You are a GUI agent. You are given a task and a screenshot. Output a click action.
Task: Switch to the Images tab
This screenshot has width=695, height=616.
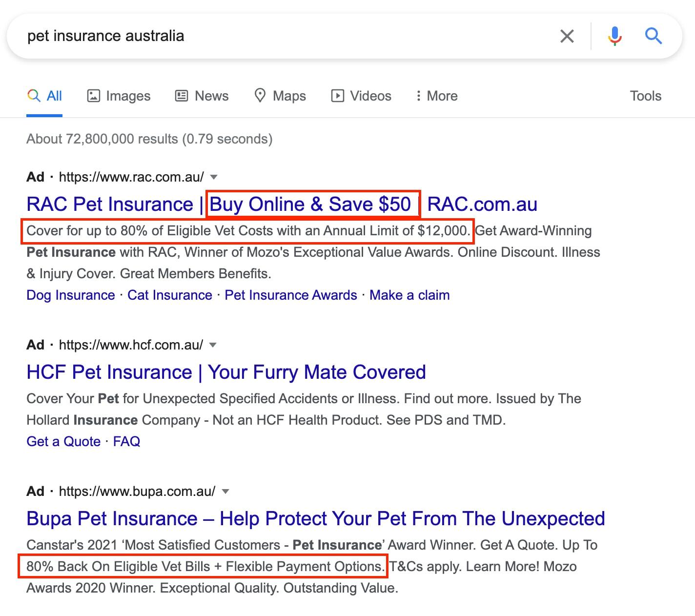[119, 96]
